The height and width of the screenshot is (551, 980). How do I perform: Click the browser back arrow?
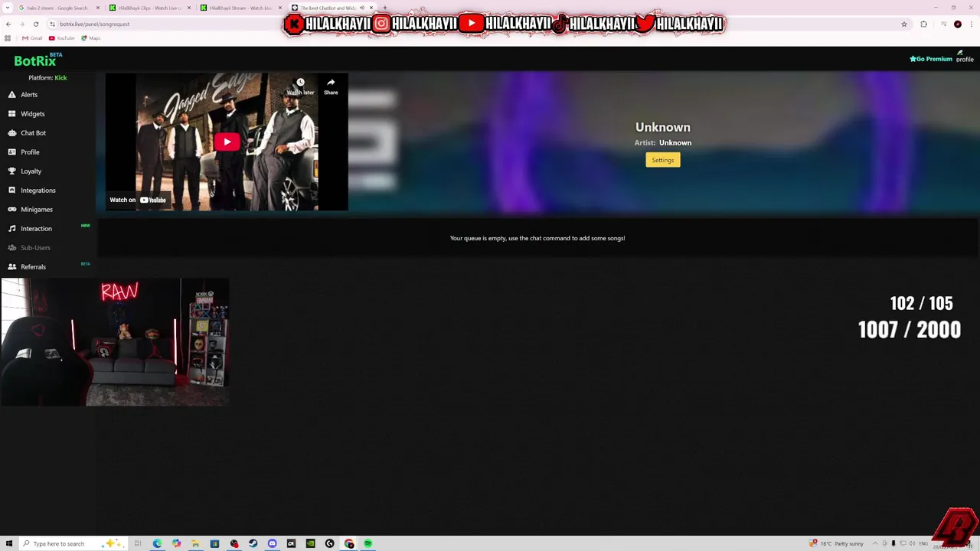click(9, 24)
